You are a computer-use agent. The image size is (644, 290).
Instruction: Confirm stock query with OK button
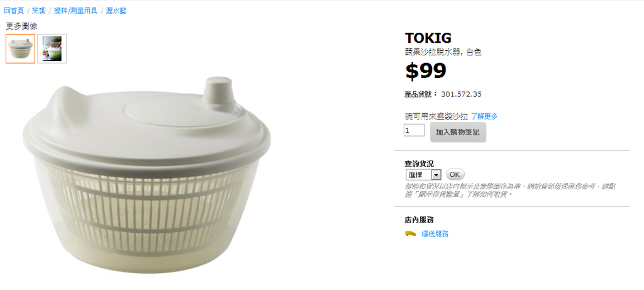point(455,174)
